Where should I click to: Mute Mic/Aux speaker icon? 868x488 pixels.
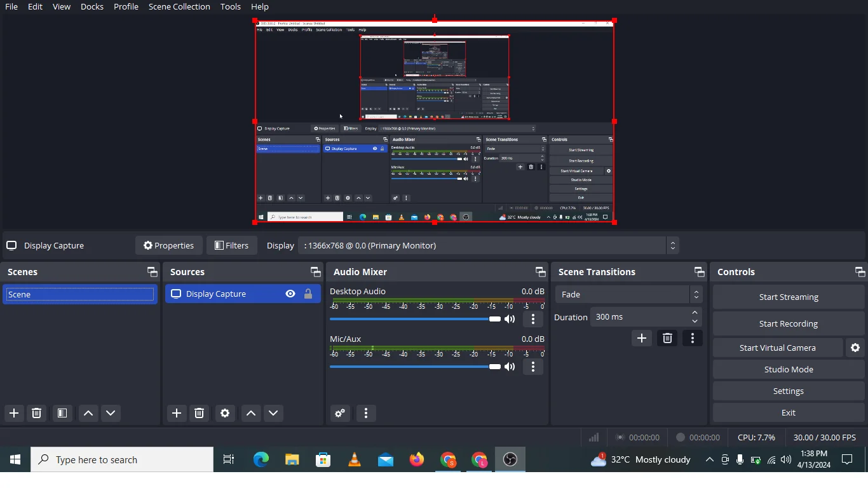coord(510,367)
